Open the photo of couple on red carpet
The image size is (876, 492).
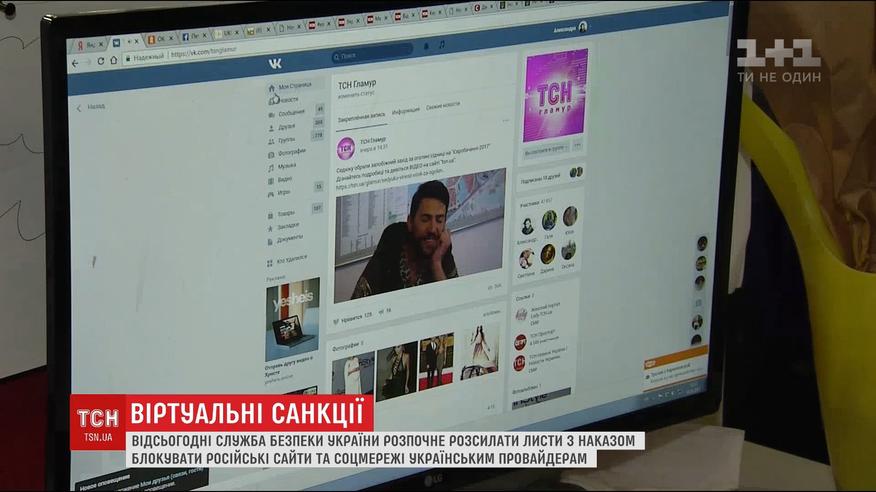(436, 362)
